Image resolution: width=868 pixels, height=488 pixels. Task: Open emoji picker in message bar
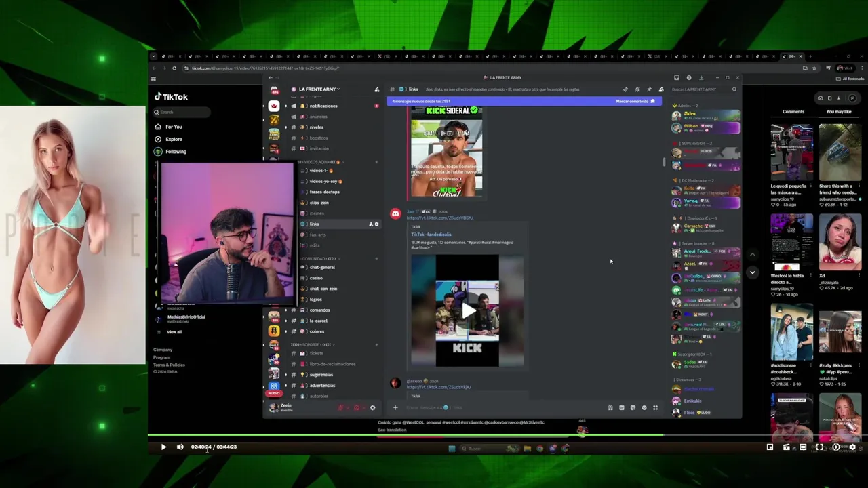[644, 408]
